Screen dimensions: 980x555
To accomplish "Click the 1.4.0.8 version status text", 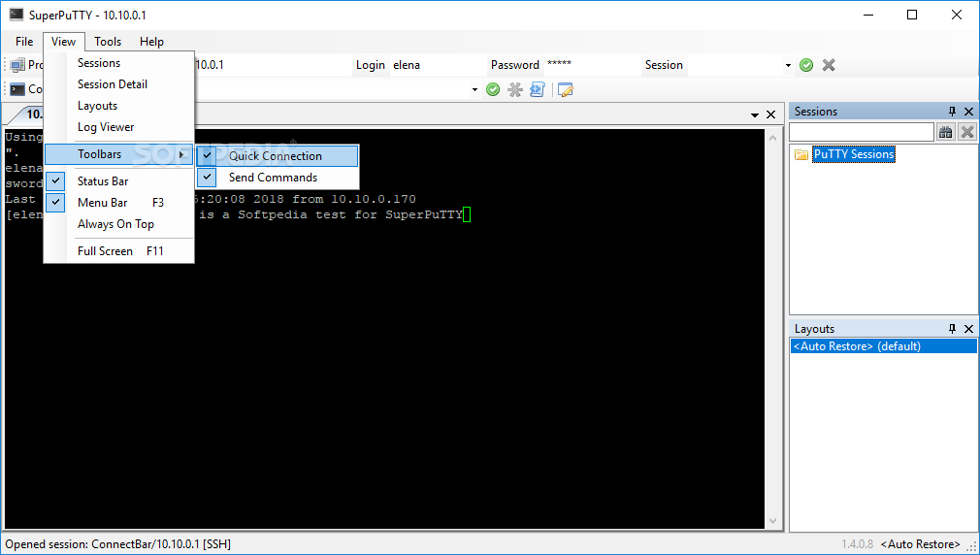I will tap(857, 544).
